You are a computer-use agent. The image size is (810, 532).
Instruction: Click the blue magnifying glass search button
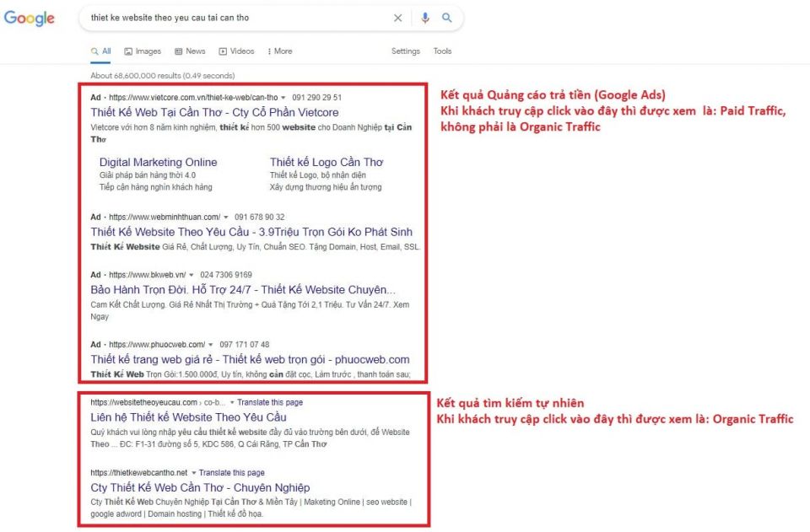(447, 18)
